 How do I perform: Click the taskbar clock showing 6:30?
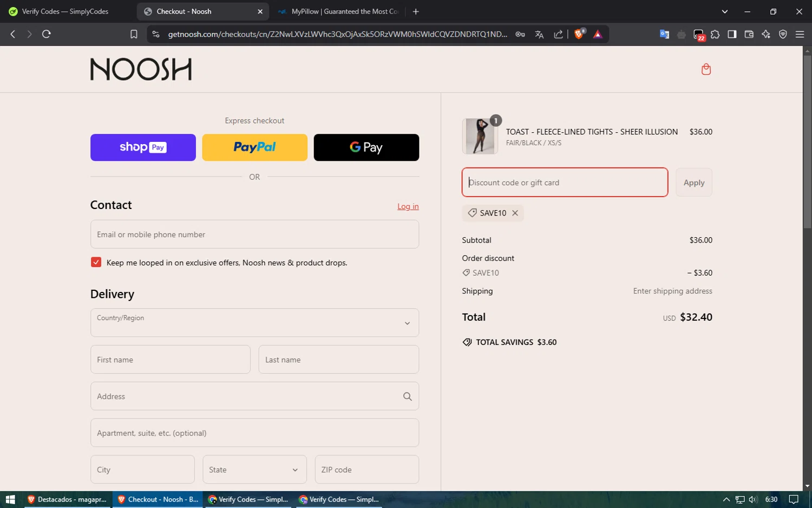click(x=771, y=499)
